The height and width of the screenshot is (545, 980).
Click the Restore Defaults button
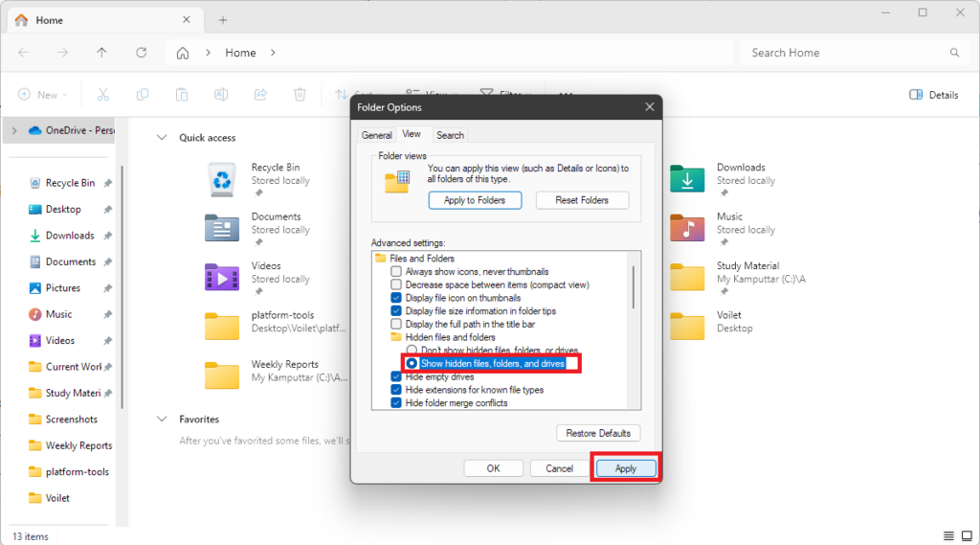tap(598, 433)
